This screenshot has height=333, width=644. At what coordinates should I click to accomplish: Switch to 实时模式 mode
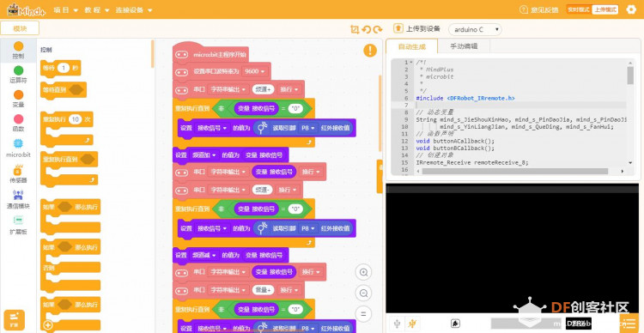click(579, 9)
